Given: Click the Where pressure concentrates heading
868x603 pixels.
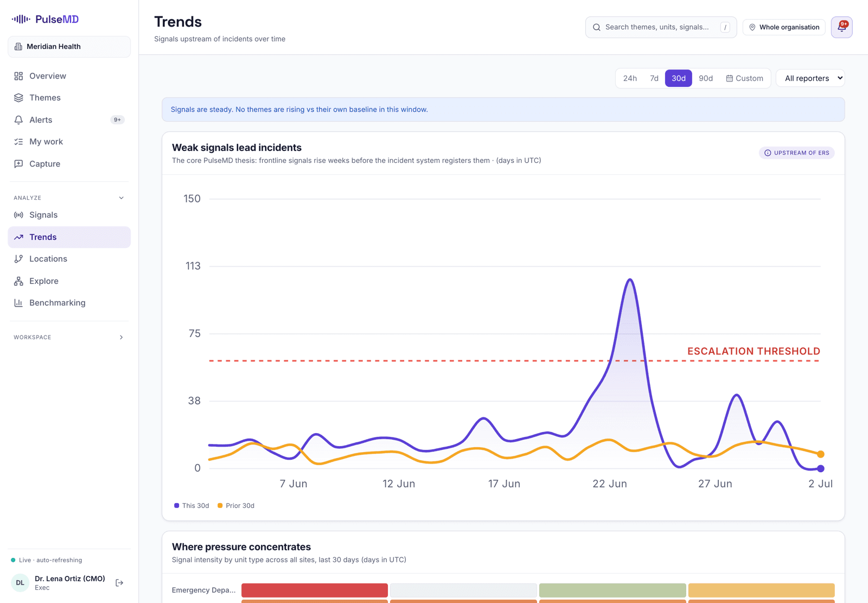Looking at the screenshot, I should pyautogui.click(x=241, y=547).
